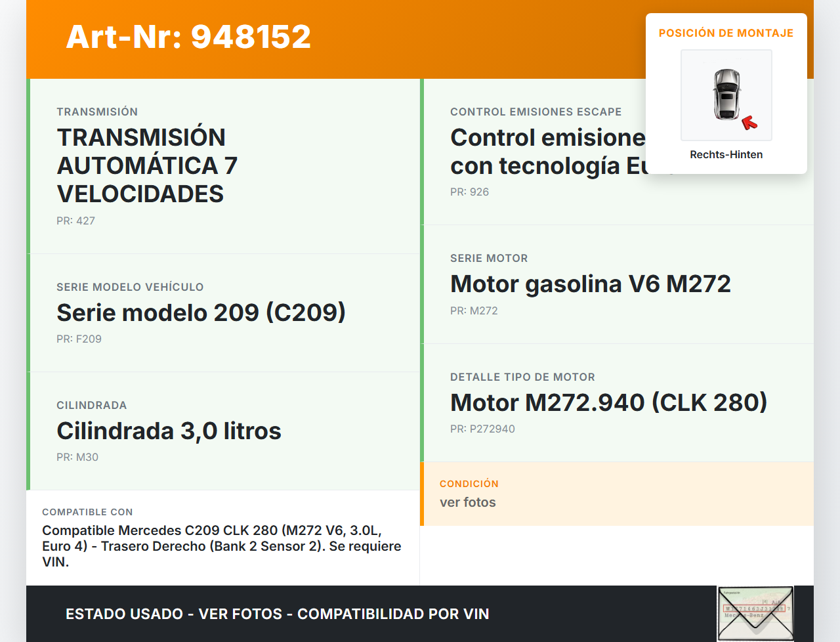The image size is (840, 642).
Task: Click the 'SERIE MOTOR' label
Action: [489, 258]
